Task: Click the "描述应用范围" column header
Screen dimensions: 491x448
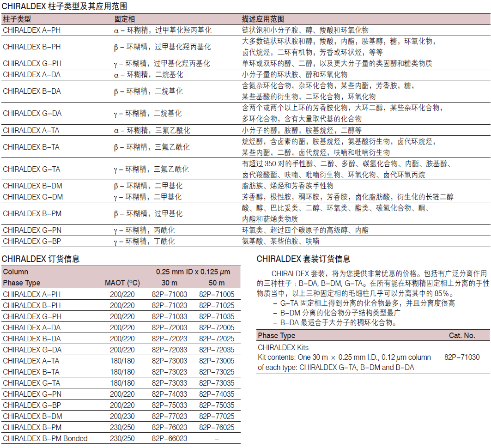Action: (x=263, y=19)
